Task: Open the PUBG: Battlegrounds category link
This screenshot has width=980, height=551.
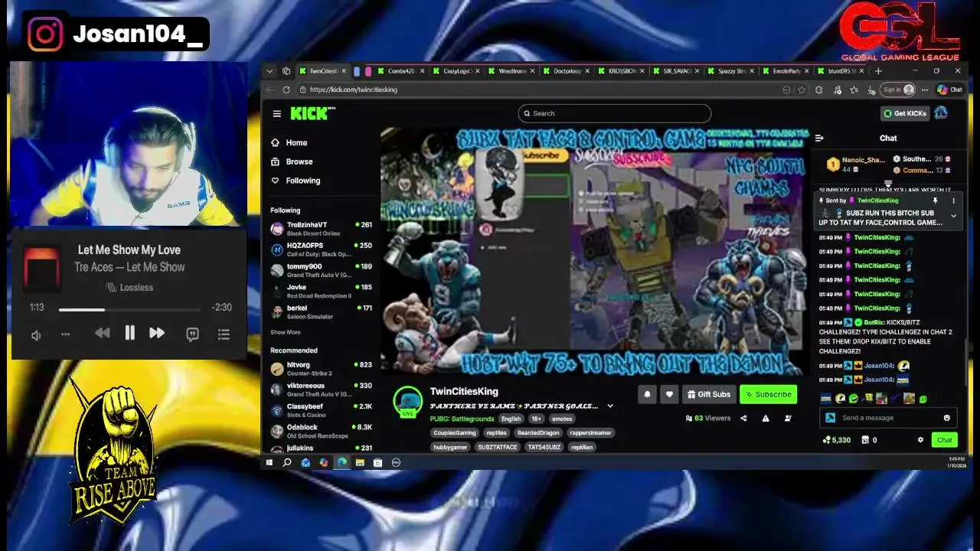Action: tap(462, 419)
